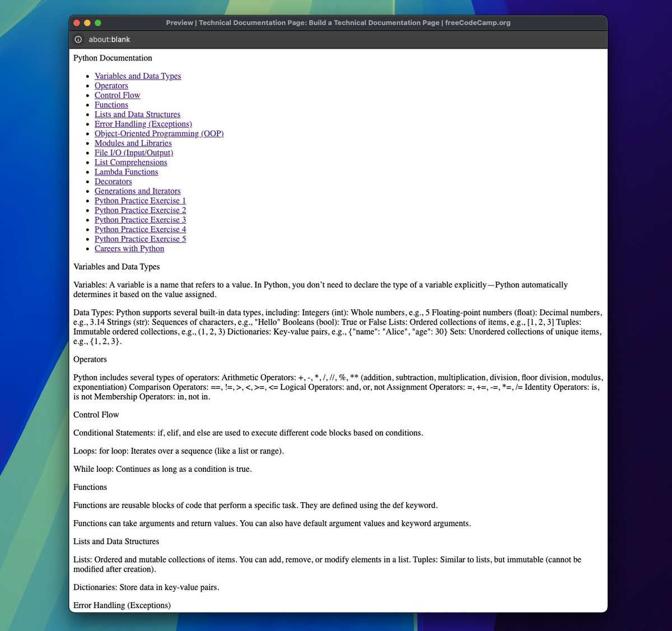
Task: Select the Modules and Libraries link
Action: point(133,143)
